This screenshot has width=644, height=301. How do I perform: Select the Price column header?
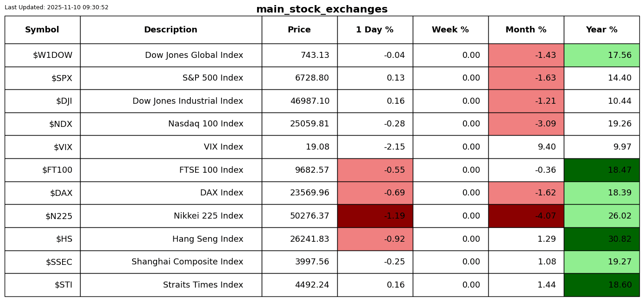(299, 30)
